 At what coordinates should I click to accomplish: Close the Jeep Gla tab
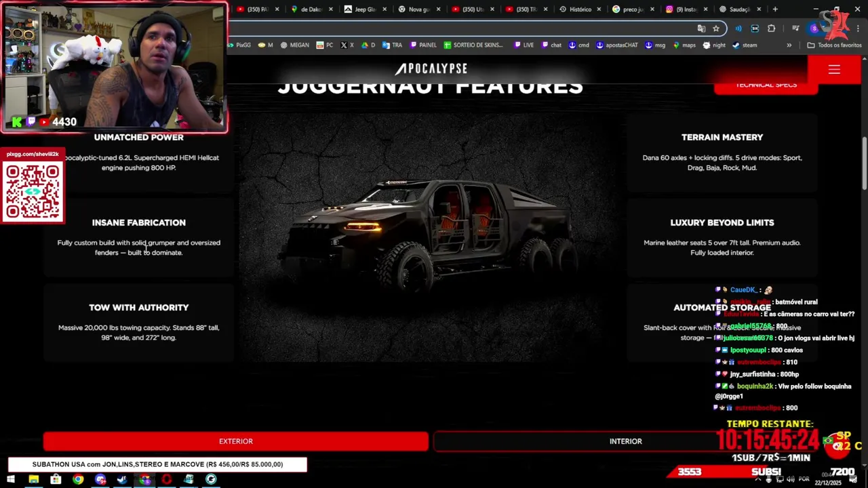384,9
